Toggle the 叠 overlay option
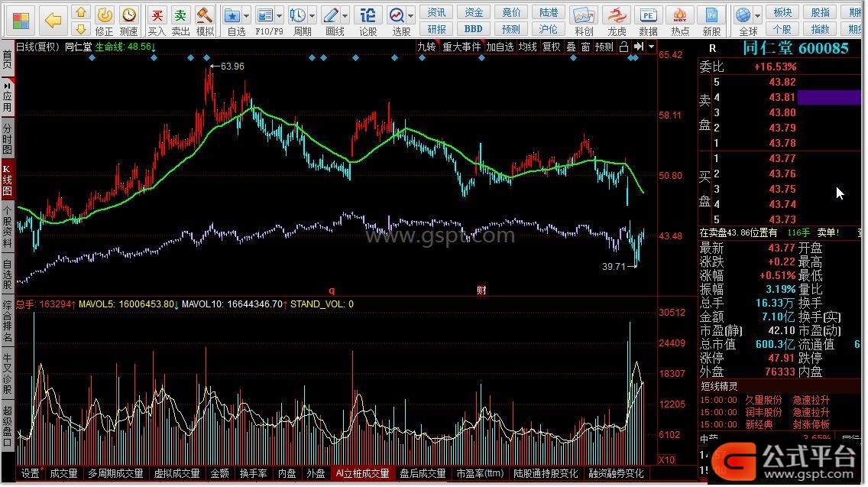The image size is (868, 487). (572, 47)
